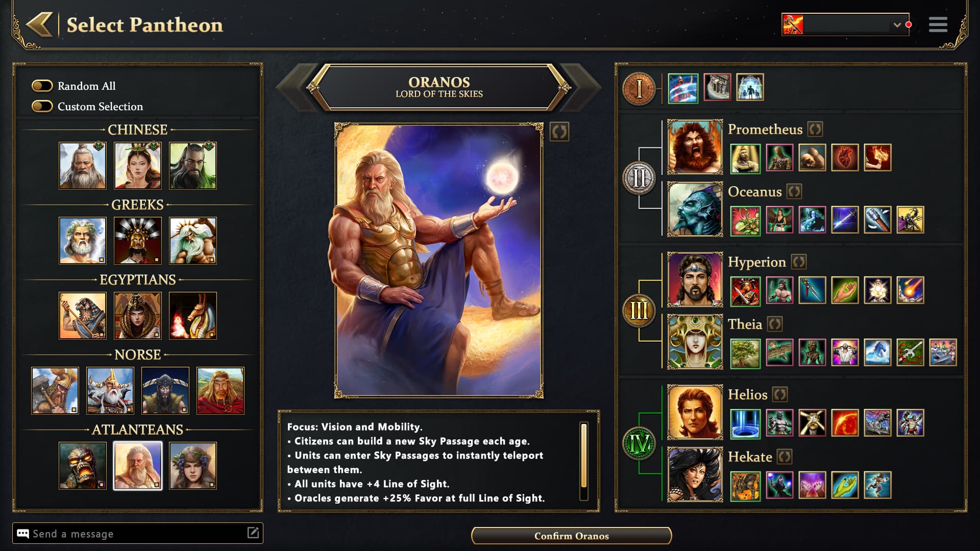Click the Theia minor god portrait

coord(695,342)
